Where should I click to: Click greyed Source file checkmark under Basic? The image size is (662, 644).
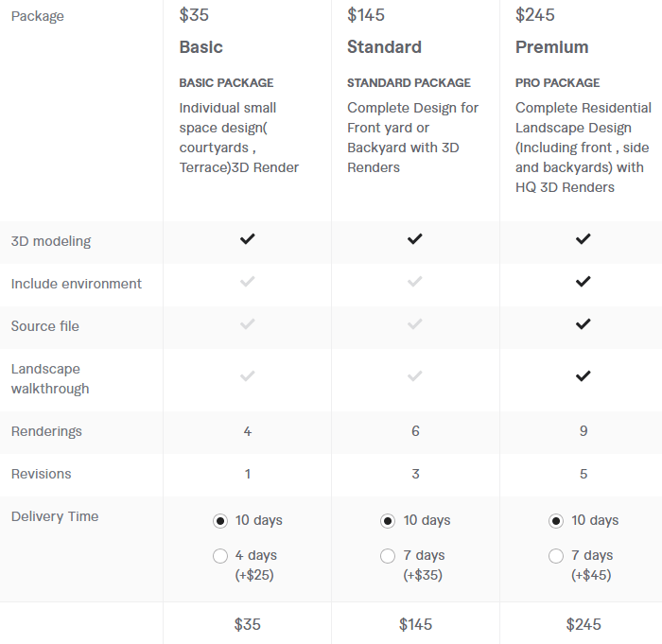pyautogui.click(x=248, y=324)
